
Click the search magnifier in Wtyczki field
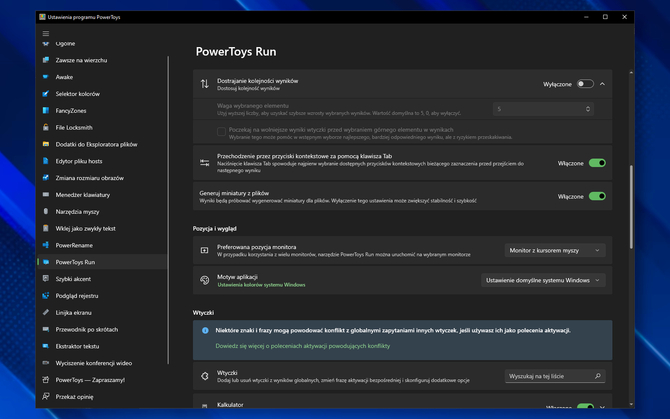pyautogui.click(x=597, y=376)
